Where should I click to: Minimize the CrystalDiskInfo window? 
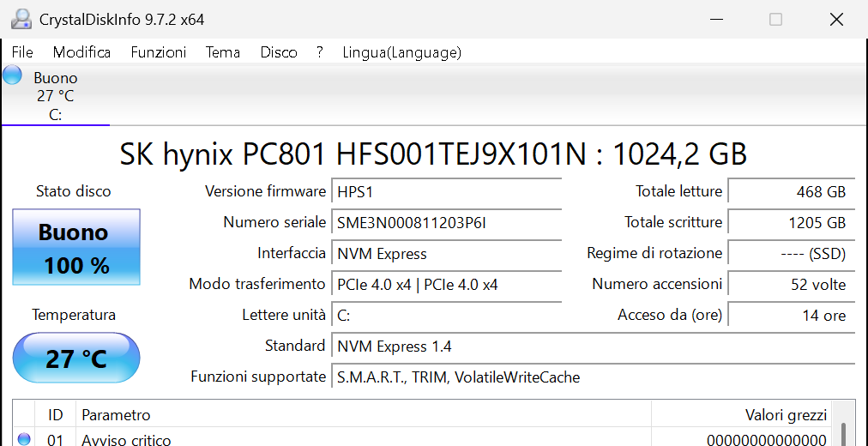coord(716,20)
